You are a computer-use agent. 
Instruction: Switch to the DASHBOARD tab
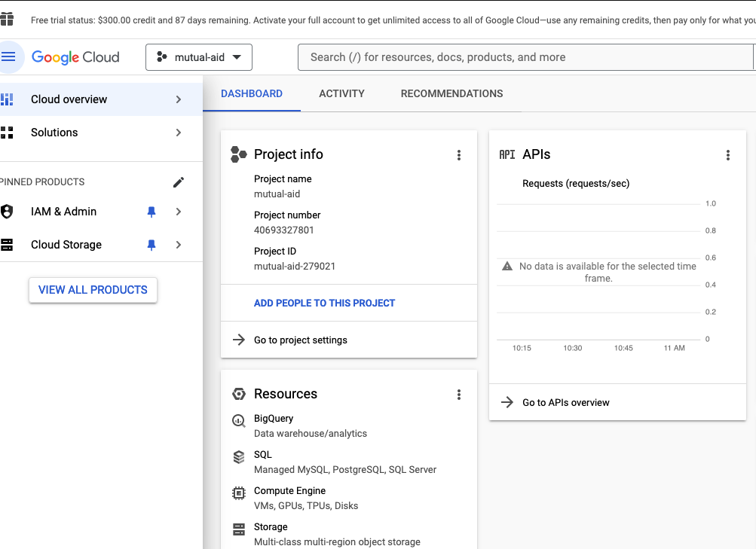(252, 93)
